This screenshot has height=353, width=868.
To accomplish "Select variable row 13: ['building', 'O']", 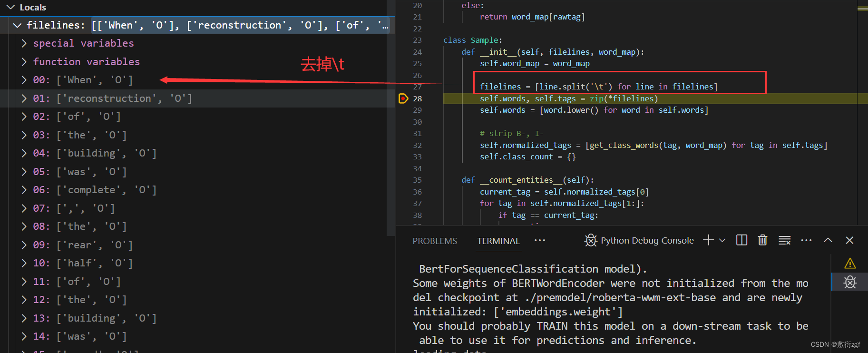I will [197, 318].
